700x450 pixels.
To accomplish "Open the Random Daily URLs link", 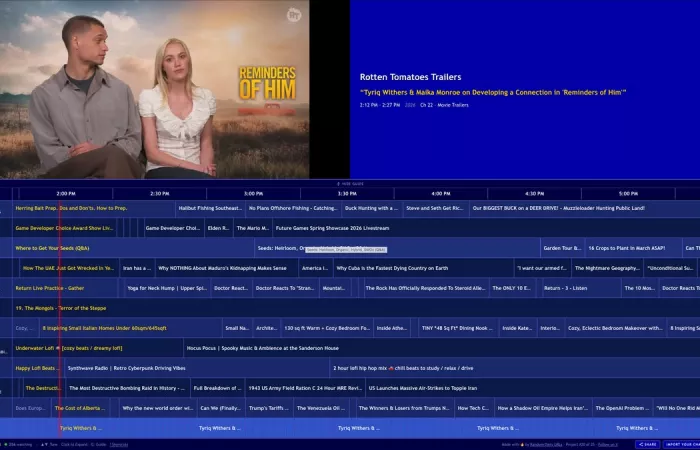I will [546, 445].
